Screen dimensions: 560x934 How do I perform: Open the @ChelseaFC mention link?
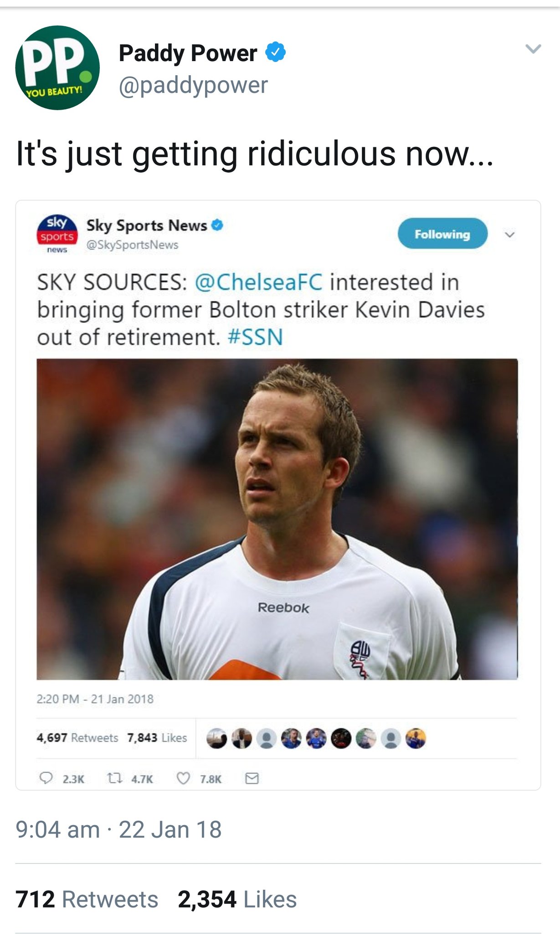(258, 282)
